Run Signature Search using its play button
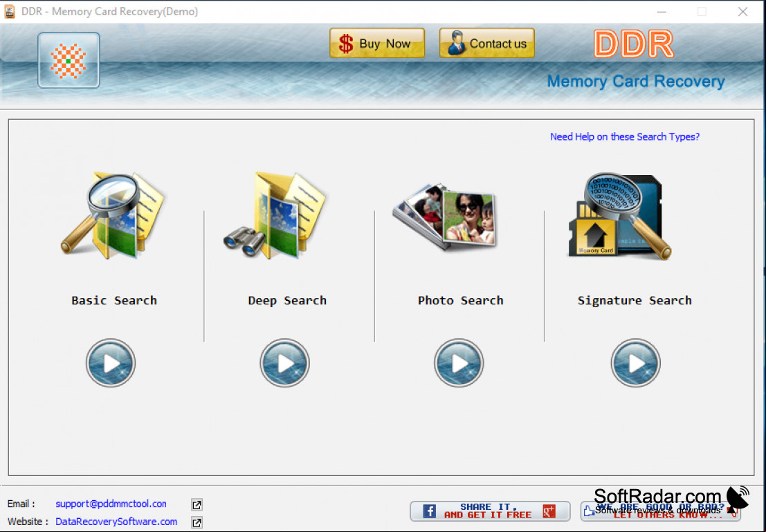The width and height of the screenshot is (766, 532). click(x=635, y=363)
